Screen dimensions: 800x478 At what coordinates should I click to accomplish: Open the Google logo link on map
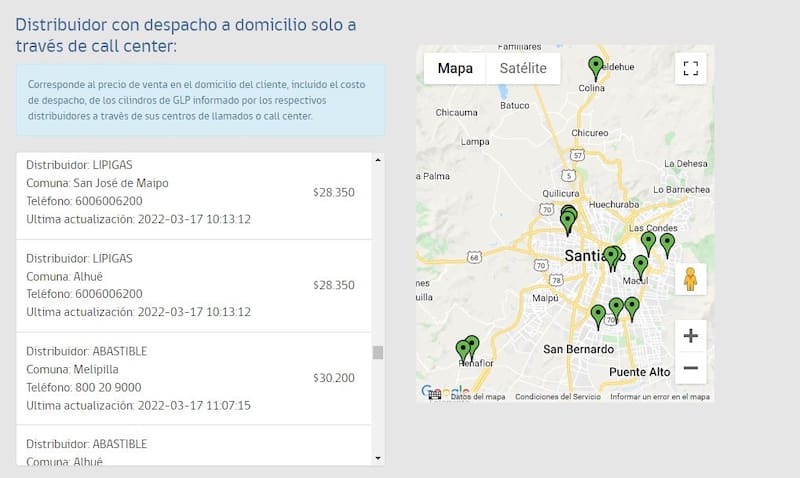point(438,391)
